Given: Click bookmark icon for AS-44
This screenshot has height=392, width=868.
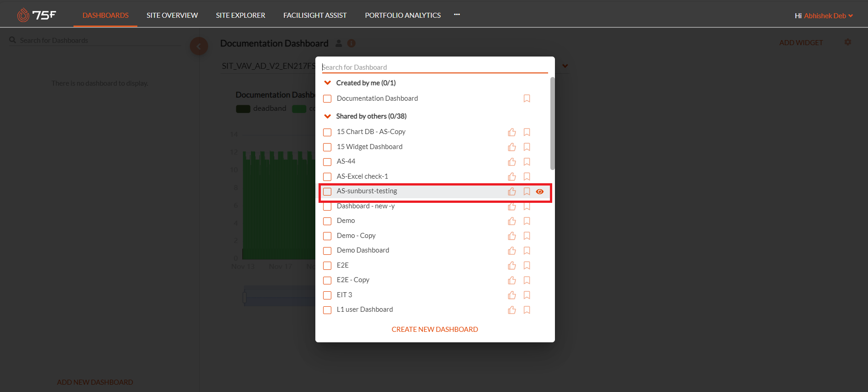Looking at the screenshot, I should tap(527, 162).
